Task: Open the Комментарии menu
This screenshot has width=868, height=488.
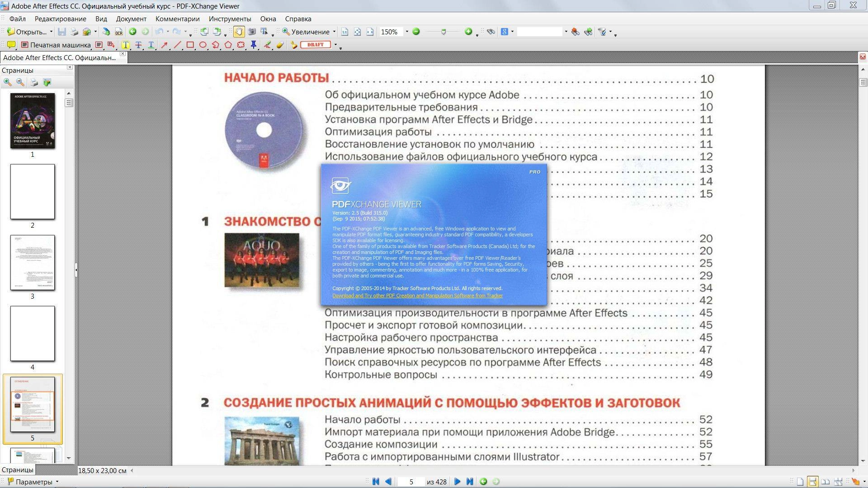Action: [x=178, y=19]
